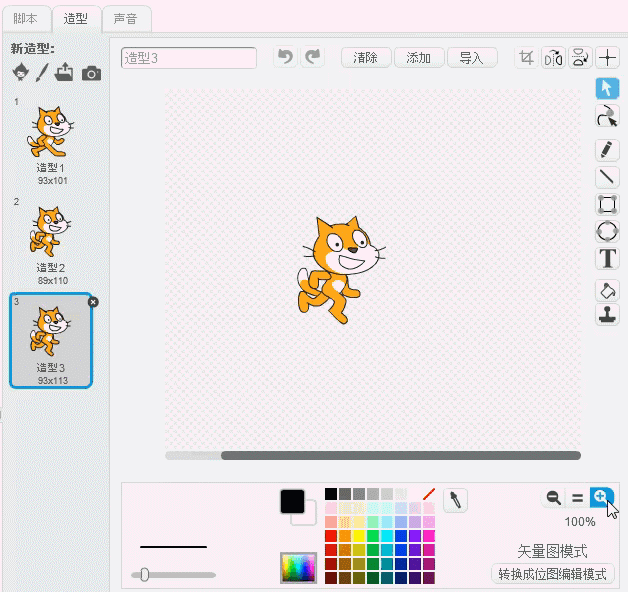Pick the black grayscale swatch
Screen dimensions: 628x592
(x=331, y=494)
